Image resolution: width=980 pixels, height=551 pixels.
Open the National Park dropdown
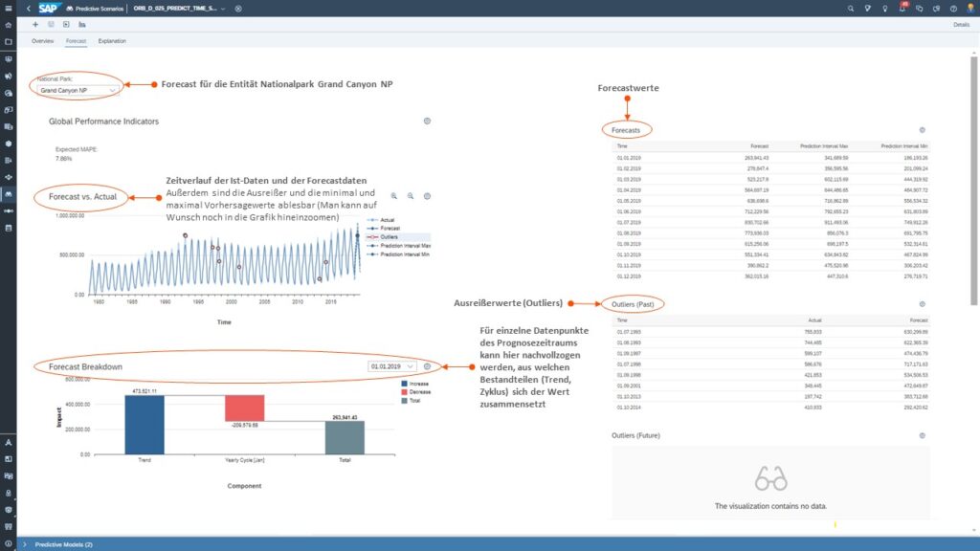pyautogui.click(x=80, y=90)
